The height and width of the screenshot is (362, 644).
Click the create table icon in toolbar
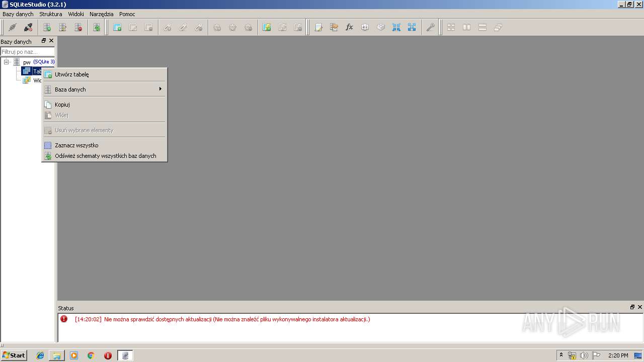click(x=117, y=28)
